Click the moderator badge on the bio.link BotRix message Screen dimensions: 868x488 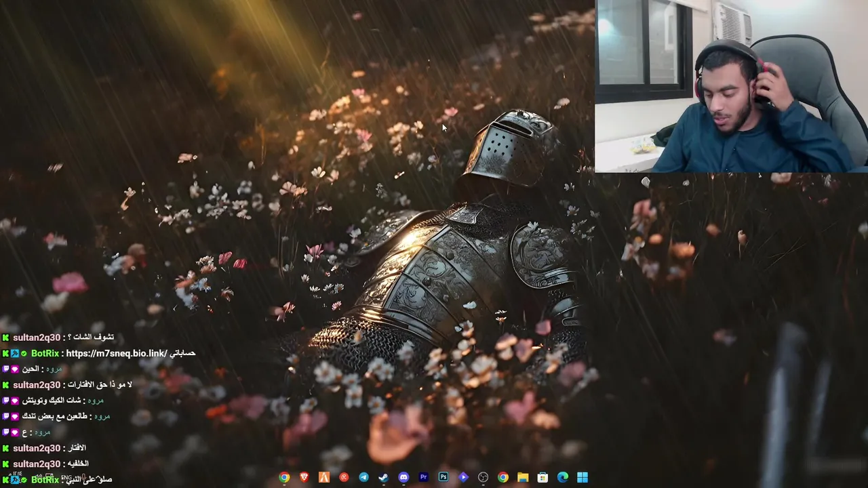(14, 353)
